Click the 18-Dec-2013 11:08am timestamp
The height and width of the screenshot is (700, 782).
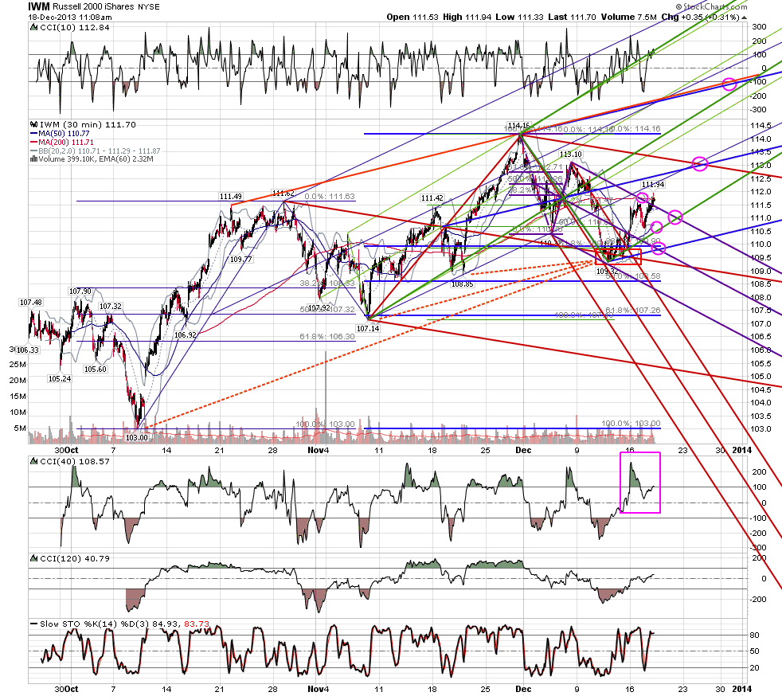(x=70, y=17)
